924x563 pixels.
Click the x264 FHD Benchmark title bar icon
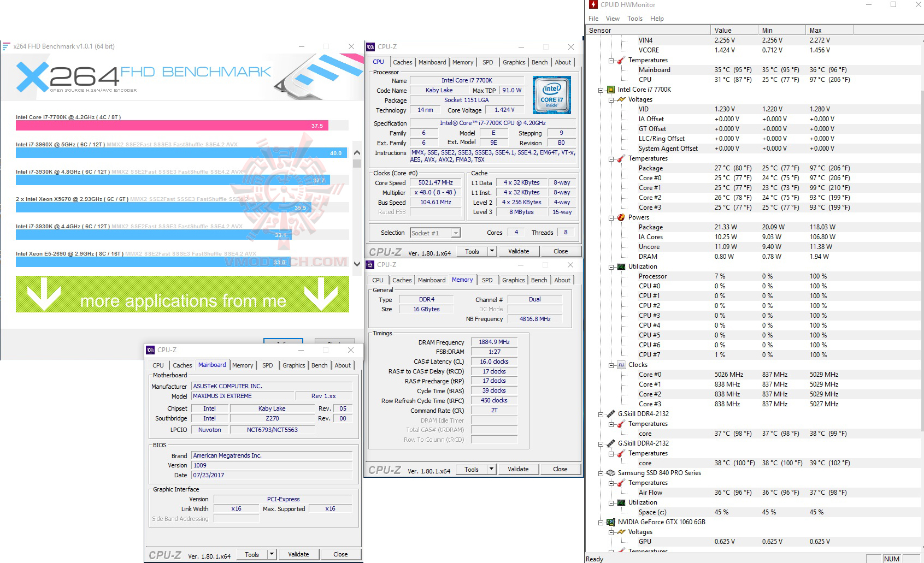[7, 46]
